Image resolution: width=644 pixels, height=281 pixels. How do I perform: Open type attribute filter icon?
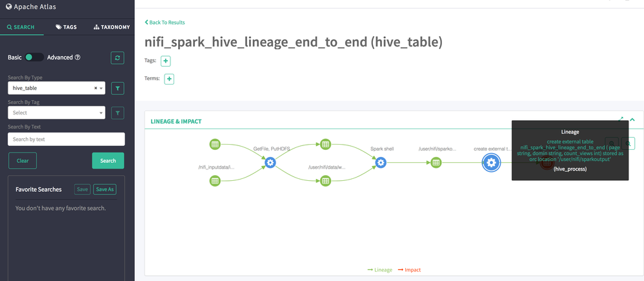[117, 88]
